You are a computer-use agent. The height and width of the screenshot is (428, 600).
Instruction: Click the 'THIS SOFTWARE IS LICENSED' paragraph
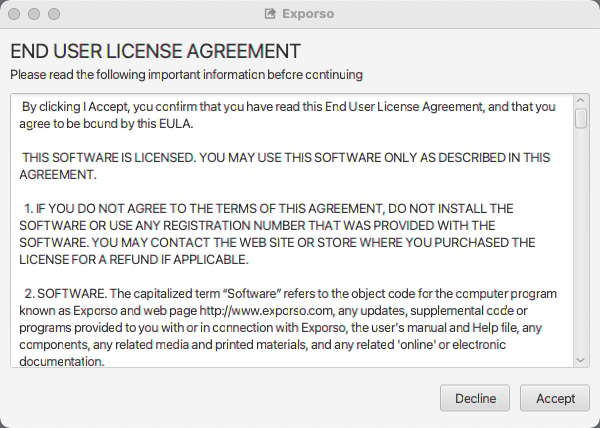coord(286,166)
